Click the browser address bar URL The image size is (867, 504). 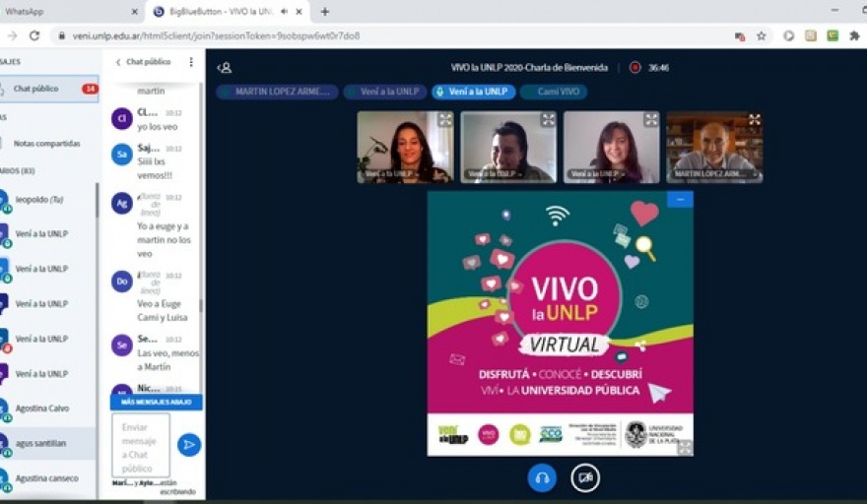pos(216,35)
